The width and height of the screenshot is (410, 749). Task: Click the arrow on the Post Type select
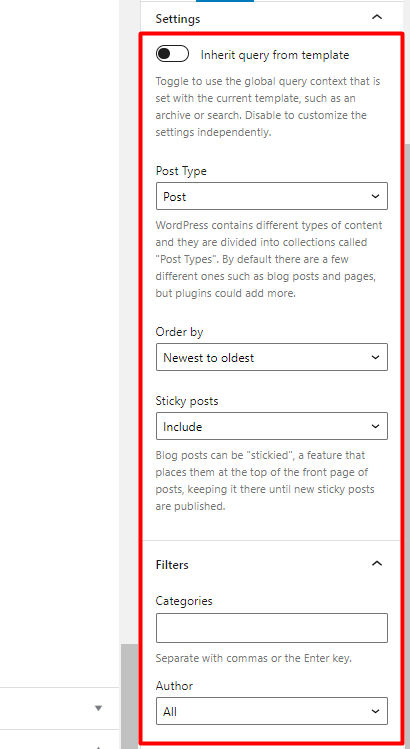[375, 196]
